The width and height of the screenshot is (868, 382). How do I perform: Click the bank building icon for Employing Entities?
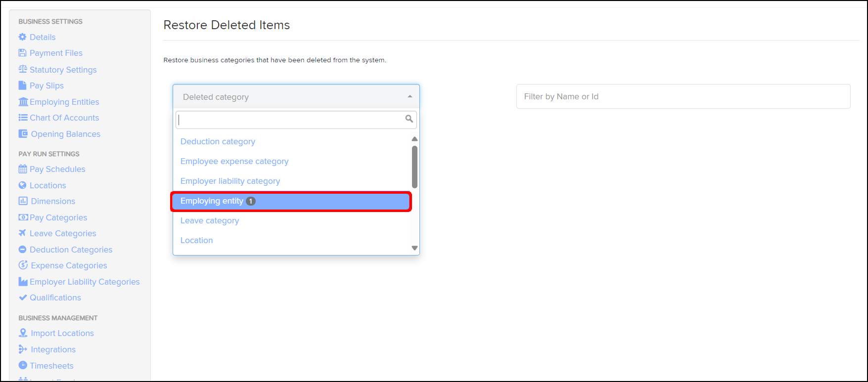[x=23, y=102]
